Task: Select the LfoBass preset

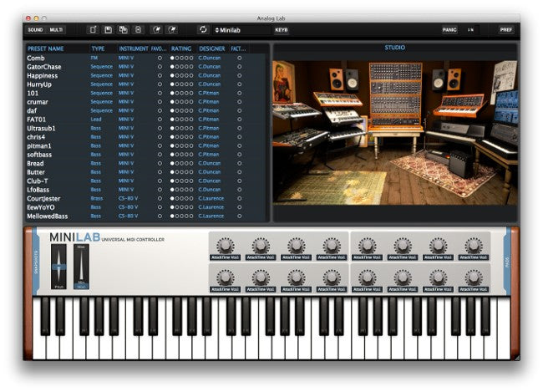Action: 38,190
